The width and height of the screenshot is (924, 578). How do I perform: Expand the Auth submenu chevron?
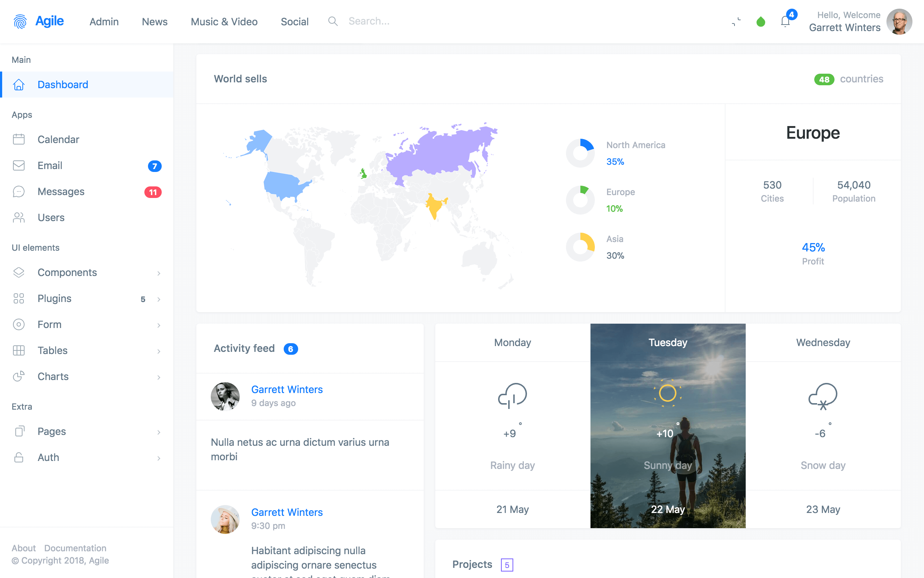click(159, 458)
